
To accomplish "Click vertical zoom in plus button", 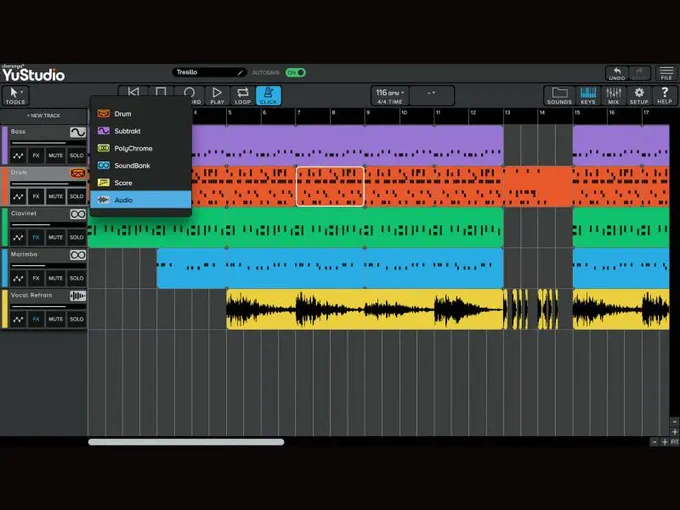I will pyautogui.click(x=674, y=432).
